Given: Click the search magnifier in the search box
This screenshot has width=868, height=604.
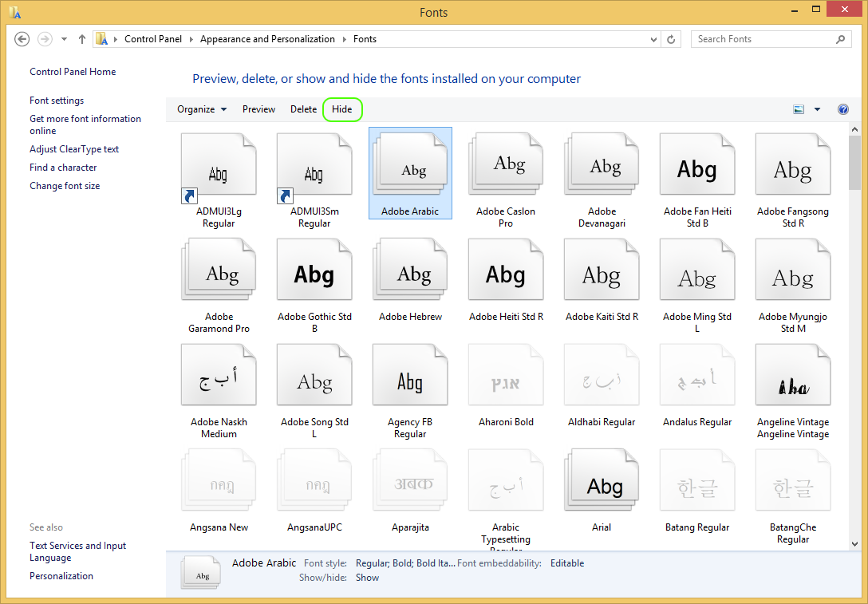Looking at the screenshot, I should click(x=841, y=38).
